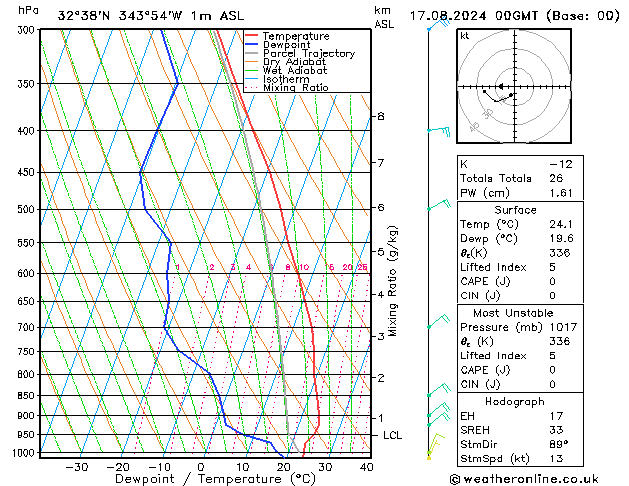Click the wind barb at 500 hPa

436,205
